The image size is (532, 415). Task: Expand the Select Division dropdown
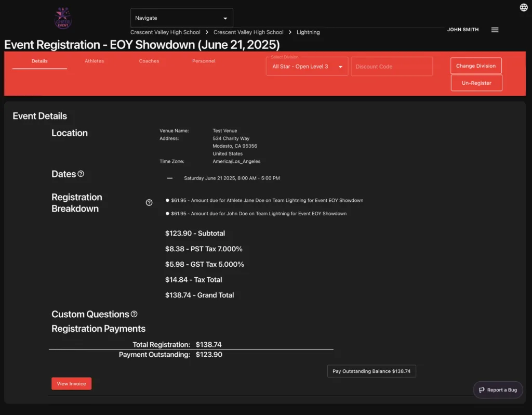pyautogui.click(x=307, y=67)
